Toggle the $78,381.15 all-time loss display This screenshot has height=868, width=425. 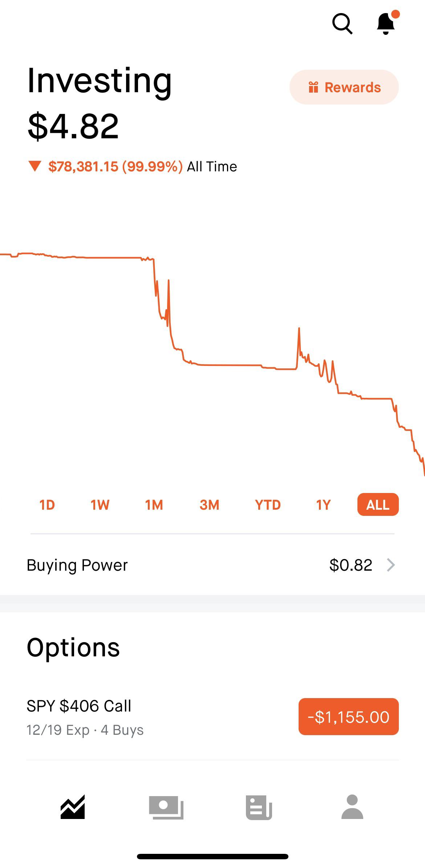[115, 167]
